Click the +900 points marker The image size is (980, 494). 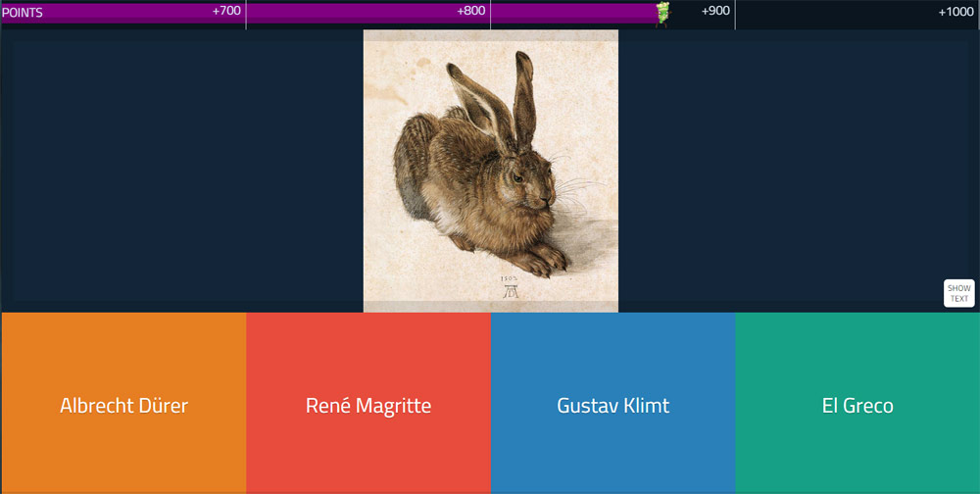pyautogui.click(x=715, y=11)
